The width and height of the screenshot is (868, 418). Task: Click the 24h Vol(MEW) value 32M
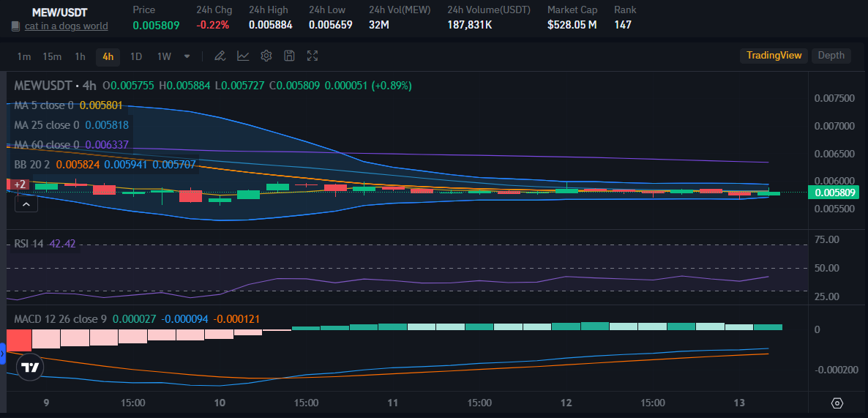pyautogui.click(x=378, y=25)
